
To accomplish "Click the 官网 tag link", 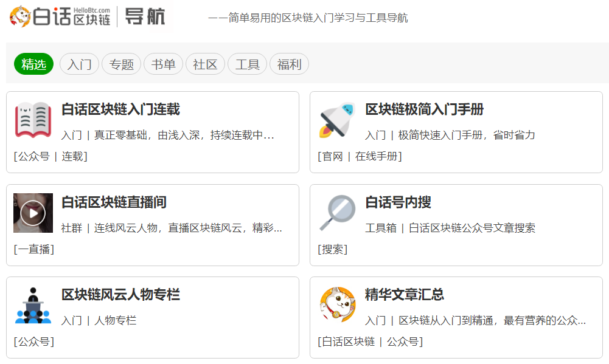I will [x=332, y=156].
